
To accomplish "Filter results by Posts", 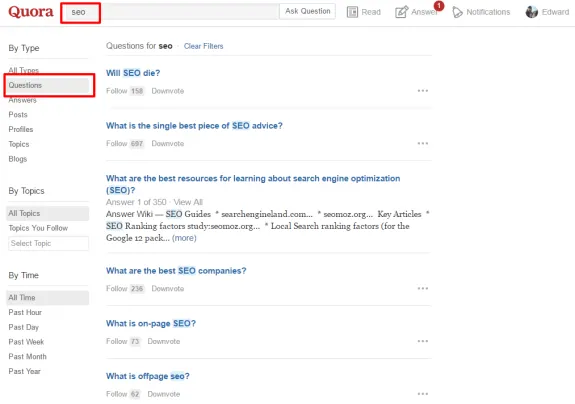I will point(18,115).
